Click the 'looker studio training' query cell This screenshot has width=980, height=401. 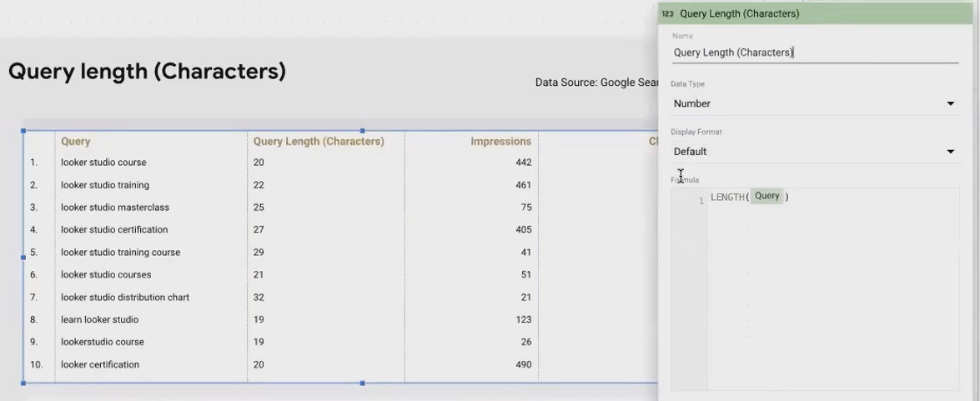pos(105,185)
